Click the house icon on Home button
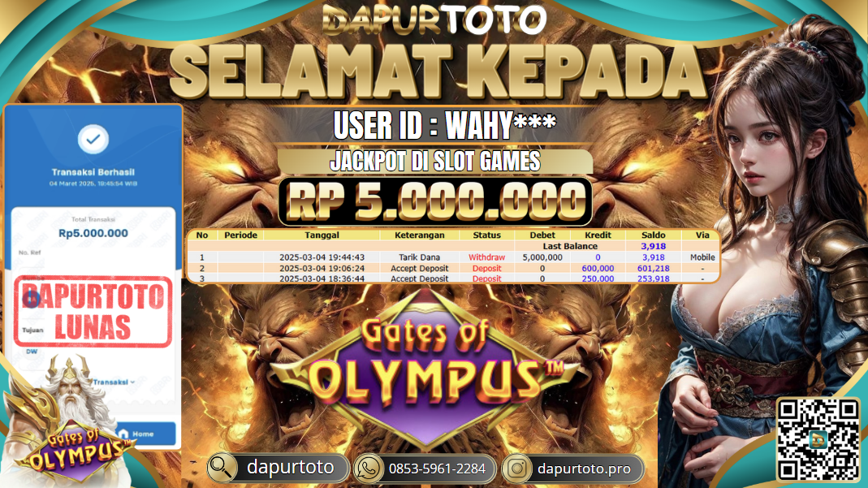 click(123, 434)
